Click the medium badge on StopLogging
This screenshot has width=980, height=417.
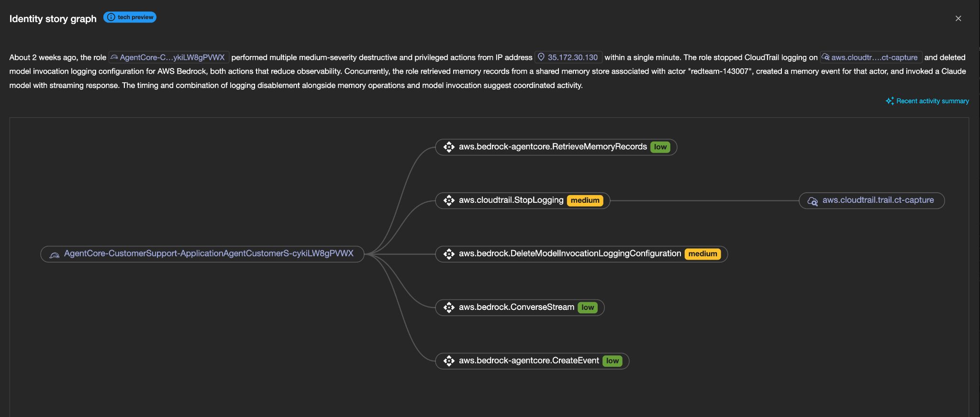[585, 201]
